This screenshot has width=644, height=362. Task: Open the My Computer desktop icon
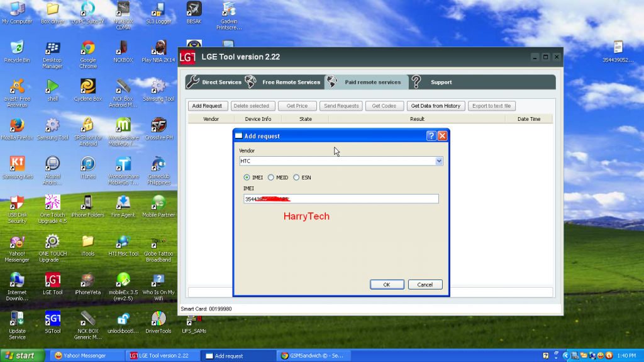(17, 13)
